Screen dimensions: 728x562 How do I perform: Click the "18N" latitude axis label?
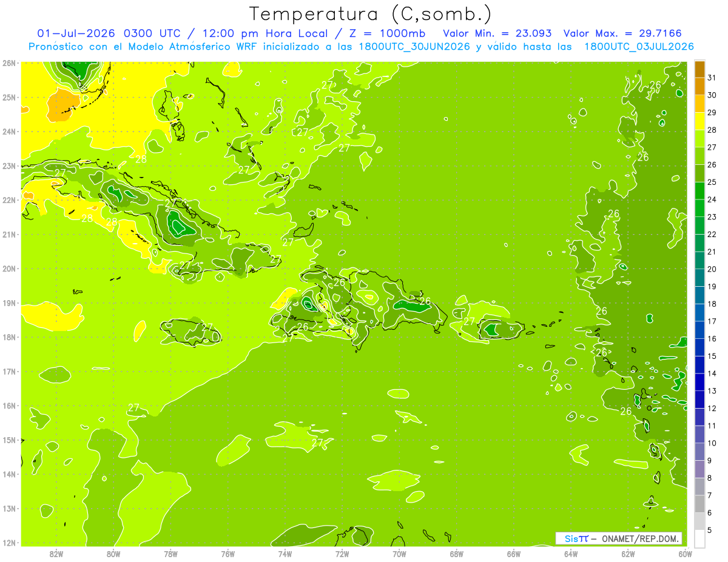pos(8,337)
